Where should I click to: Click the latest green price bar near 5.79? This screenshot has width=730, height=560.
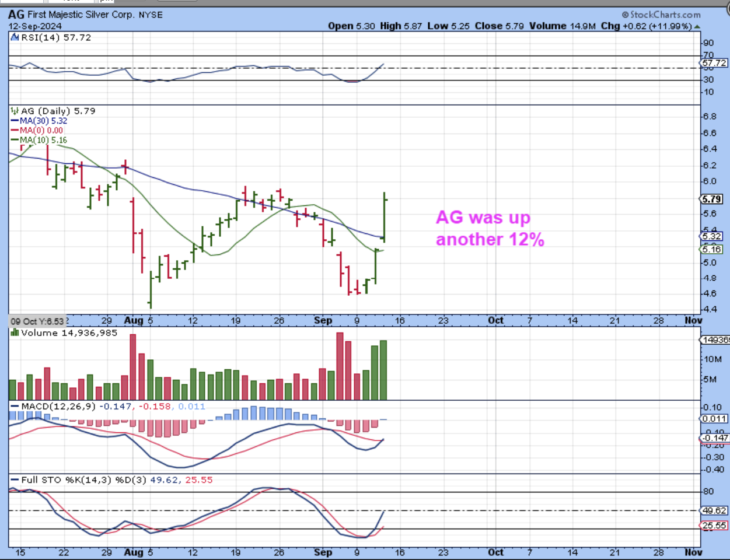tap(385, 217)
